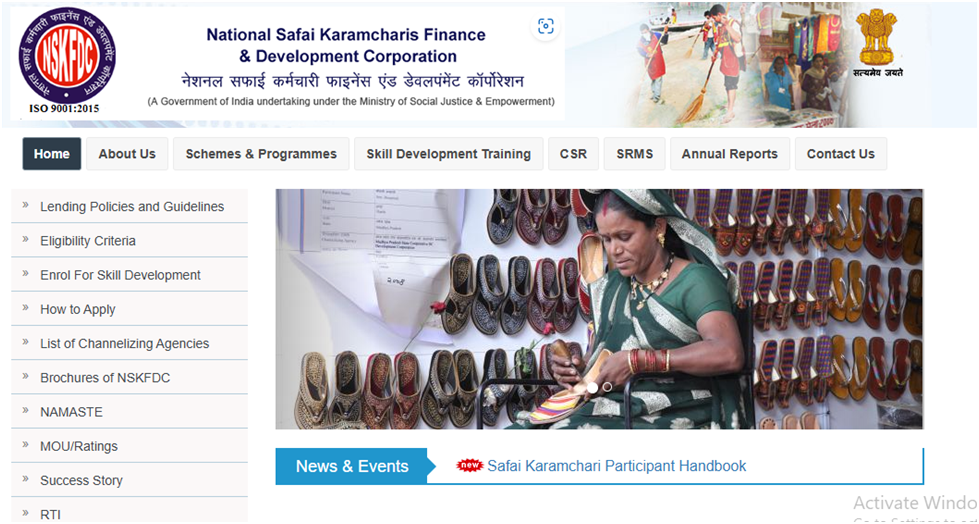The width and height of the screenshot is (979, 524).
Task: Expand Skill Development Training menu
Action: tap(448, 154)
